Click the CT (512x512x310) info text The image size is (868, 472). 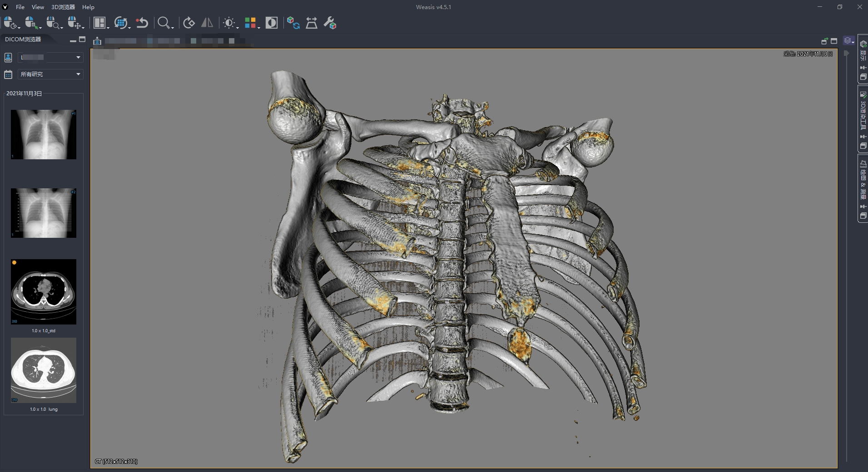(116, 462)
